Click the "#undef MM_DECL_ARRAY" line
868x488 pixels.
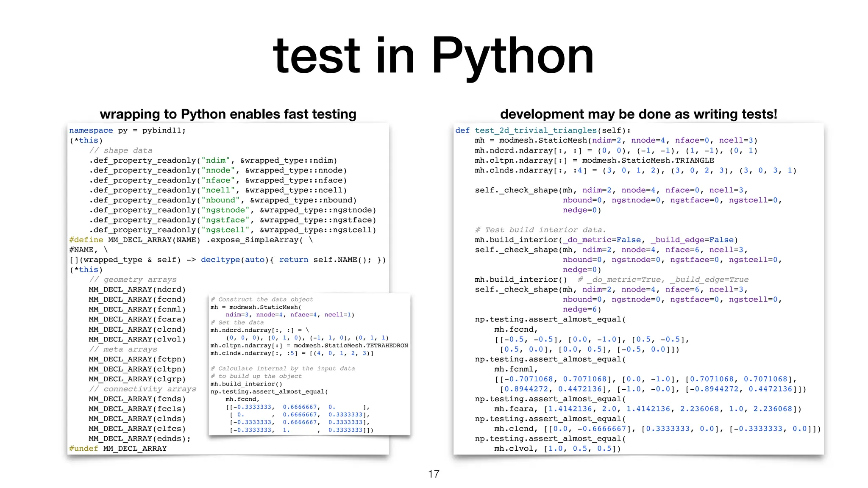click(x=118, y=449)
